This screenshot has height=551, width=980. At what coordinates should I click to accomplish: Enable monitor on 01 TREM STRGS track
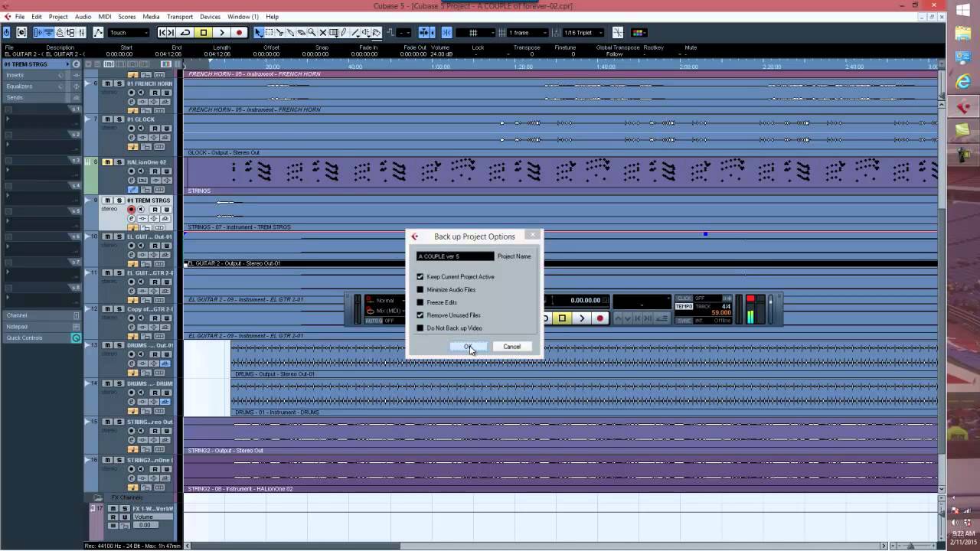coord(141,209)
